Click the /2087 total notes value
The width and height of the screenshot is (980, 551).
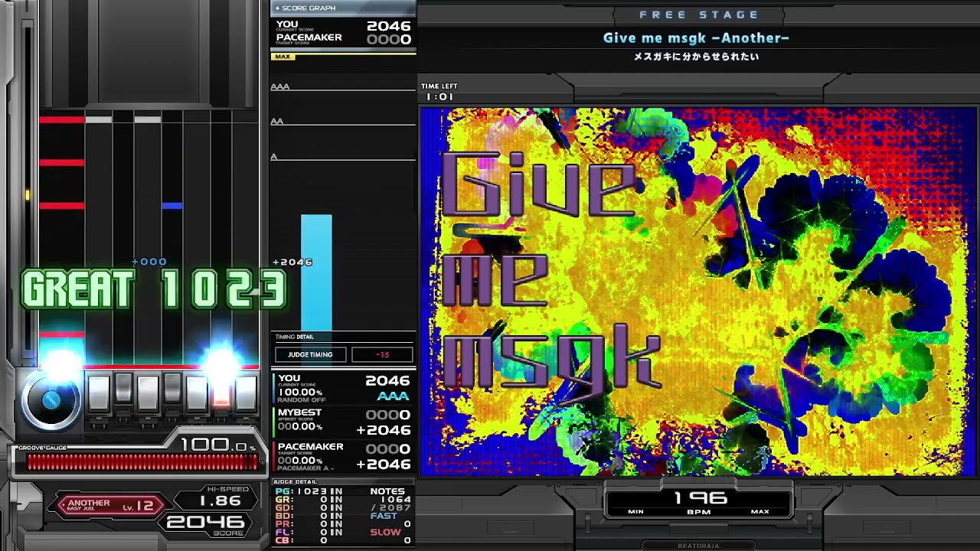391,508
